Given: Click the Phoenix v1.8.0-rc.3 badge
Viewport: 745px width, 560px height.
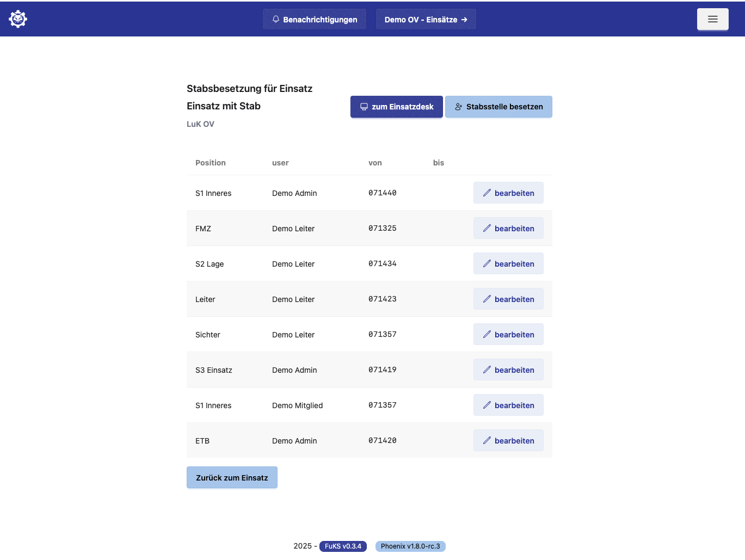Looking at the screenshot, I should click(410, 546).
